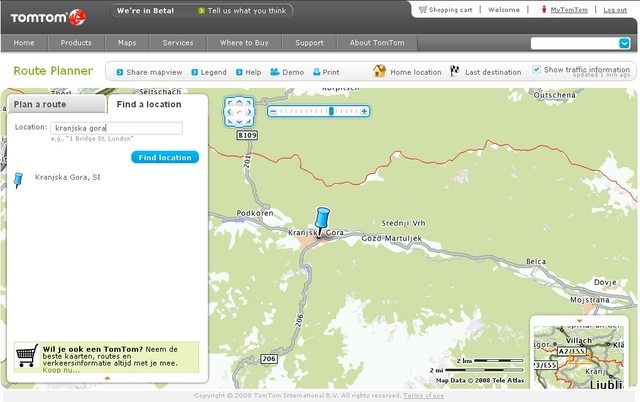Click the red MyTomTom person icon
The height and width of the screenshot is (402, 640).
pyautogui.click(x=544, y=9)
